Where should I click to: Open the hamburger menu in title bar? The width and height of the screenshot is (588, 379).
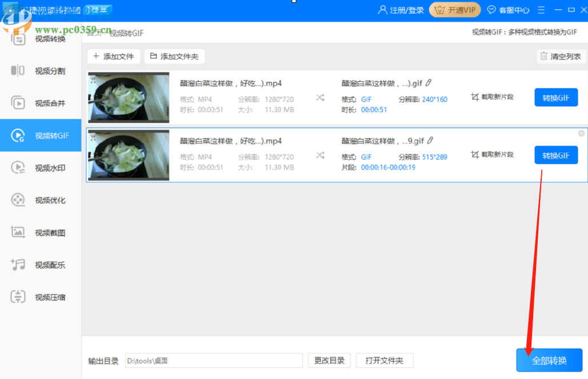click(x=541, y=10)
